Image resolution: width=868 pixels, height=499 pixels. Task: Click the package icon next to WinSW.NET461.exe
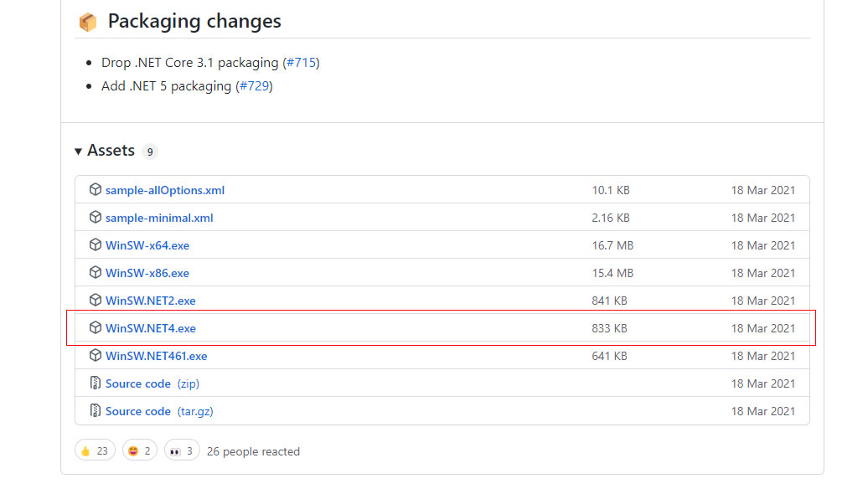96,356
